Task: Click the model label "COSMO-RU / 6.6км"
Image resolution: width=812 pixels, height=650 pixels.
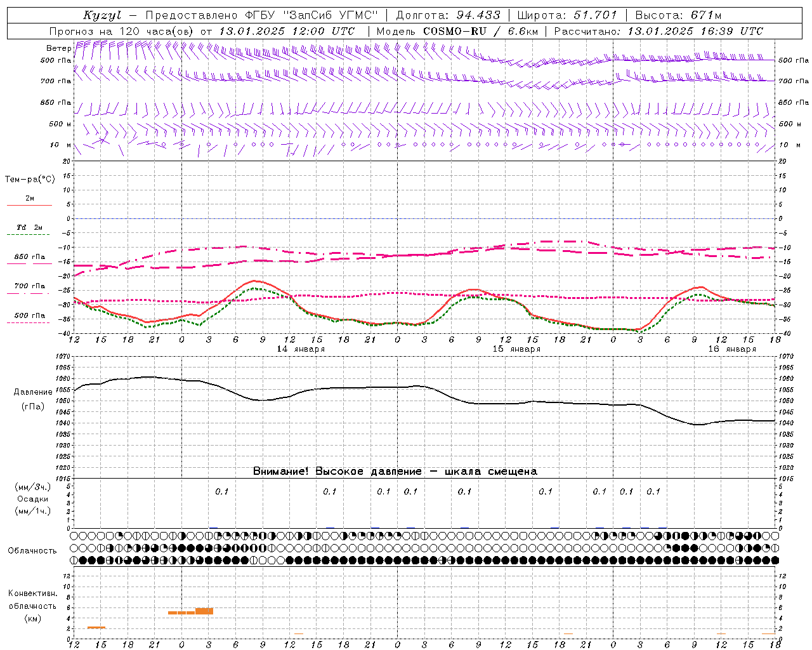Action: 481,31
